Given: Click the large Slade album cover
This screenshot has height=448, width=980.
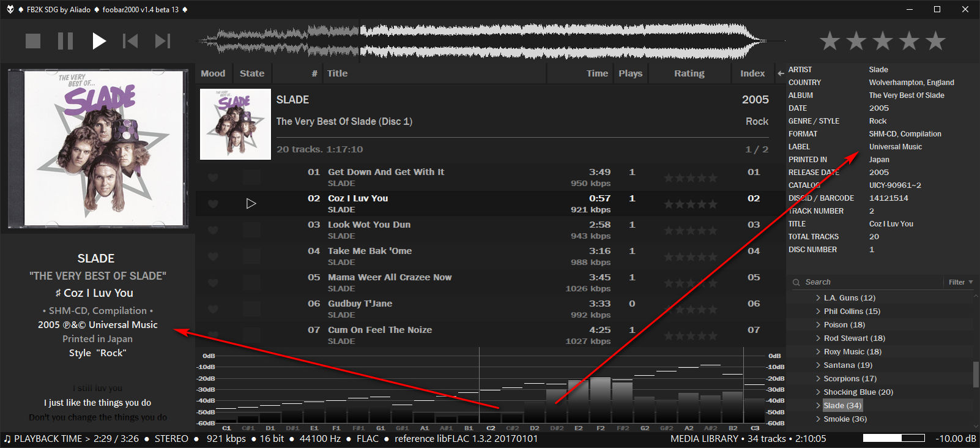Looking at the screenshot, I should 98,148.
